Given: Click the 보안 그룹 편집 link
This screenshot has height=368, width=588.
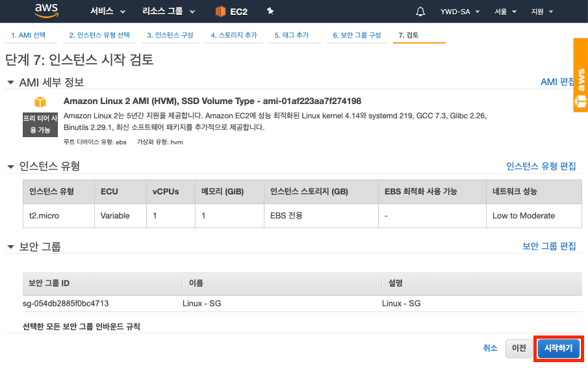Looking at the screenshot, I should tap(549, 246).
